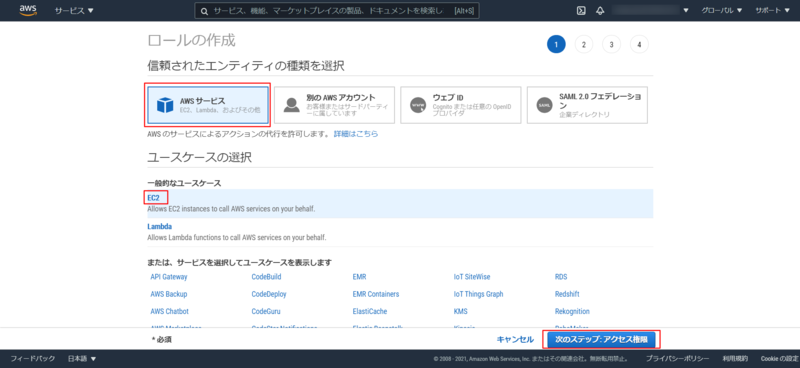
Task: Open Cookie の設定 footer link
Action: click(x=780, y=359)
